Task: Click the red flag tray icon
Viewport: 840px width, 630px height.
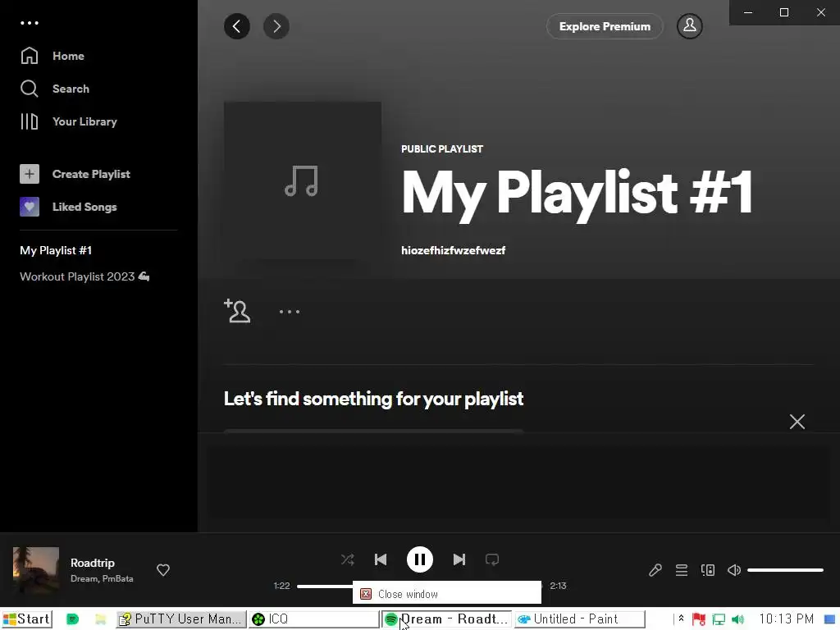Action: pyautogui.click(x=699, y=619)
